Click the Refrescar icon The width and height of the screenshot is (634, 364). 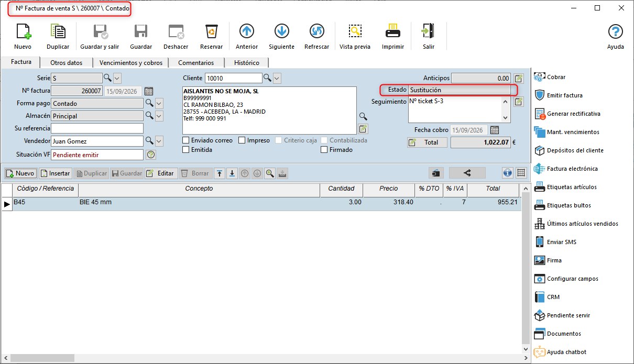tap(316, 32)
